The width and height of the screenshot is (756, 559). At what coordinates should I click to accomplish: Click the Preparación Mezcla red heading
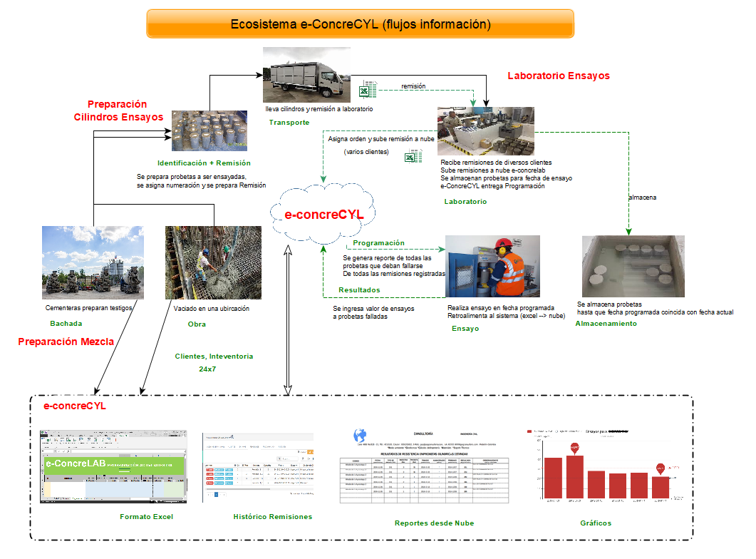pyautogui.click(x=66, y=342)
